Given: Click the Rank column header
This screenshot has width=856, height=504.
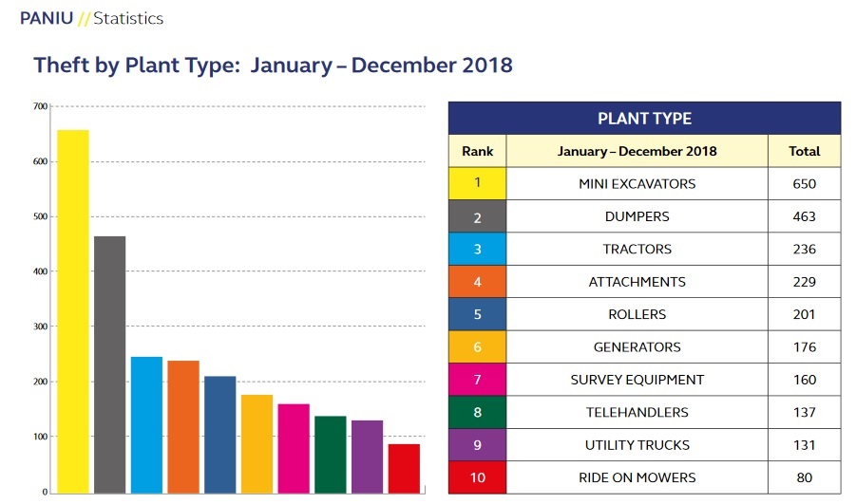Looking at the screenshot, I should pos(477,151).
